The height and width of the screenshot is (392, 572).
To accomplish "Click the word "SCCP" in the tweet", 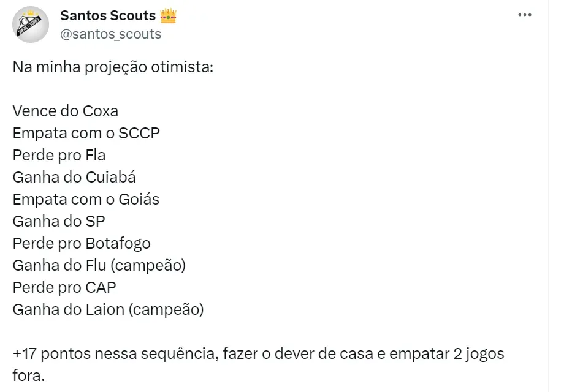I will [x=139, y=133].
